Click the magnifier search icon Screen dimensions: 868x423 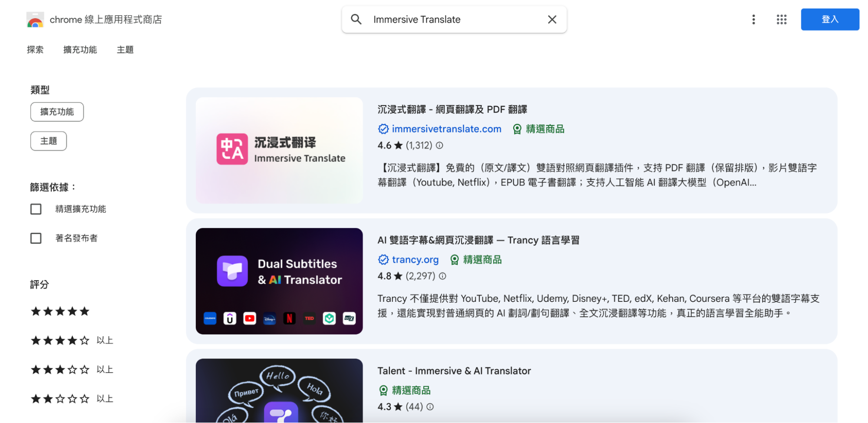[x=356, y=20]
